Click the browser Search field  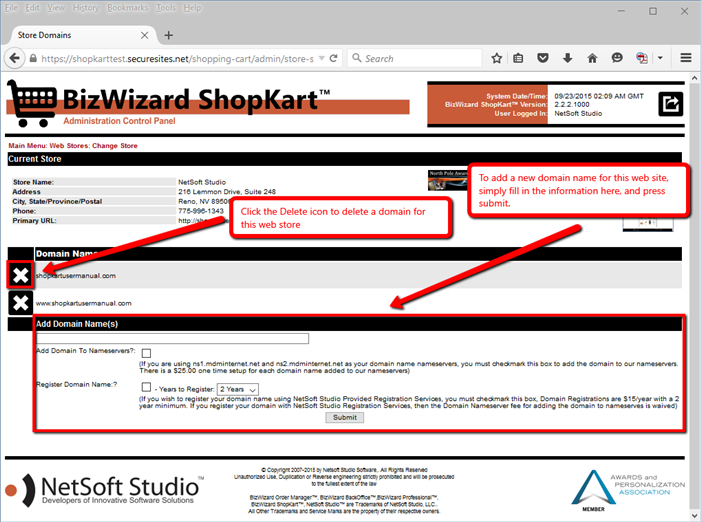pos(414,58)
